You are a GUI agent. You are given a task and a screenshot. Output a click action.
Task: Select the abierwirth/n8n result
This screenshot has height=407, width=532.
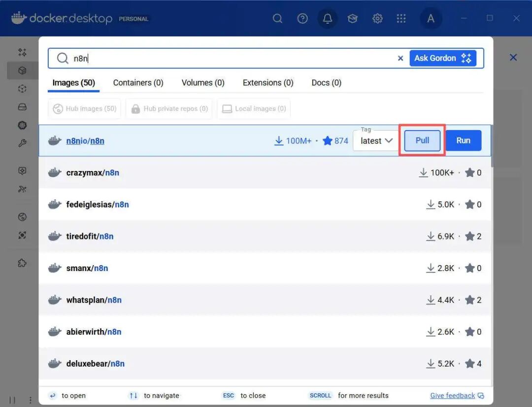tap(265, 332)
